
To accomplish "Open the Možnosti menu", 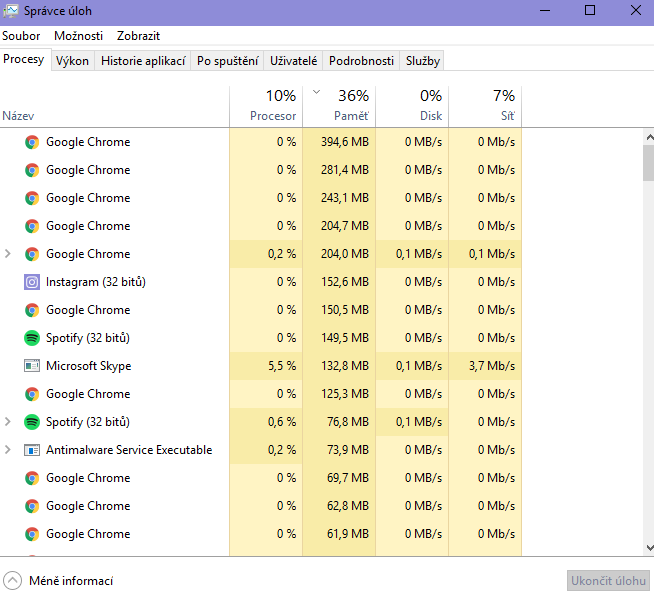I will click(x=78, y=35).
